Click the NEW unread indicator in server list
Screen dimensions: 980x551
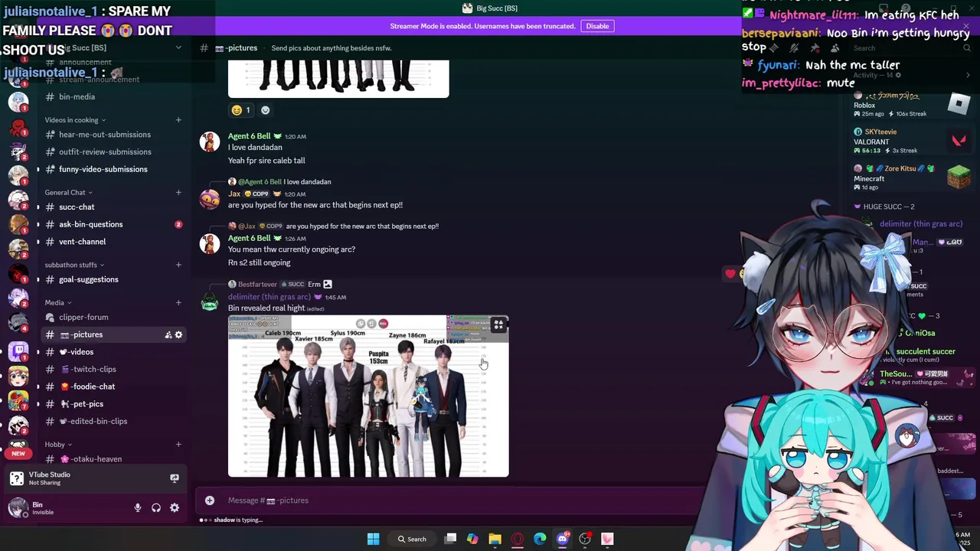coord(18,453)
